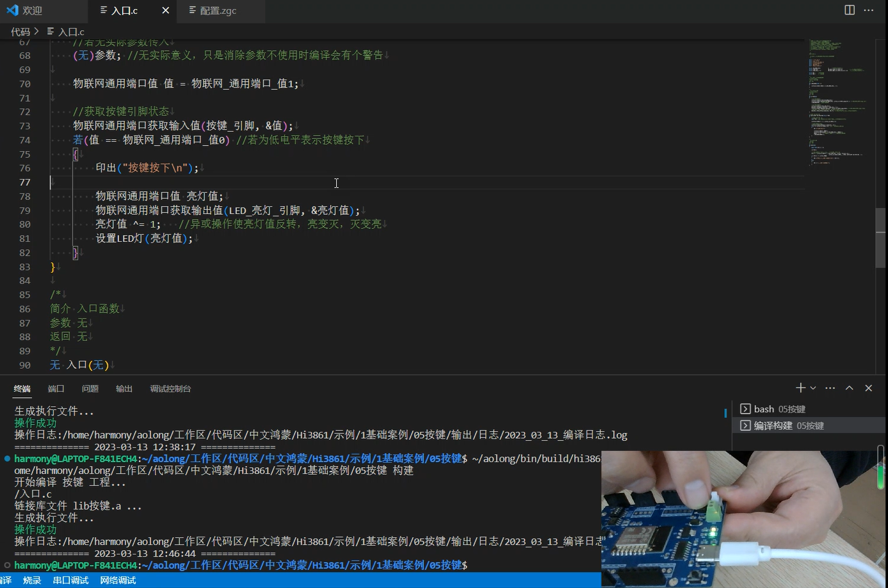Open terminal panel more actions ellipsis menu
This screenshot has width=888, height=588.
click(x=830, y=387)
